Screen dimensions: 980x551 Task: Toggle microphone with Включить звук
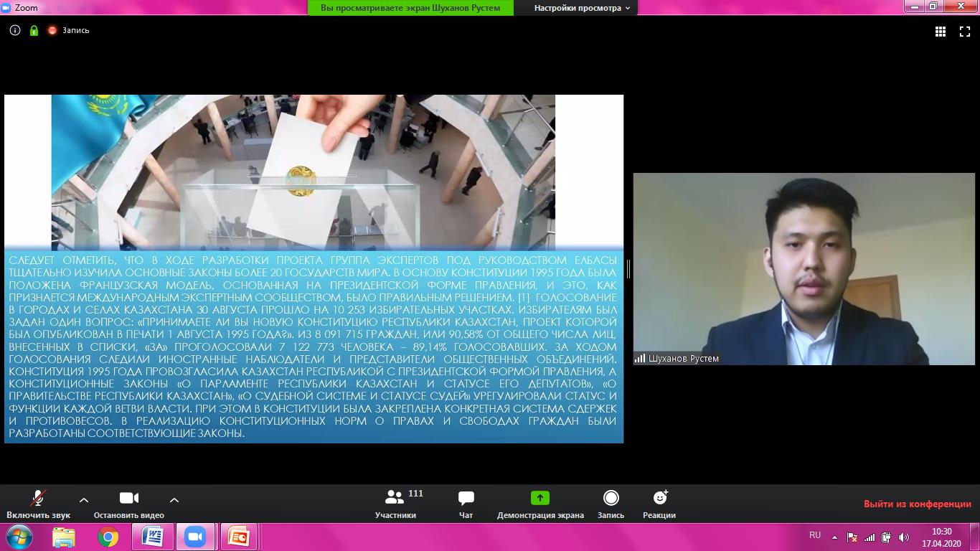pyautogui.click(x=38, y=504)
